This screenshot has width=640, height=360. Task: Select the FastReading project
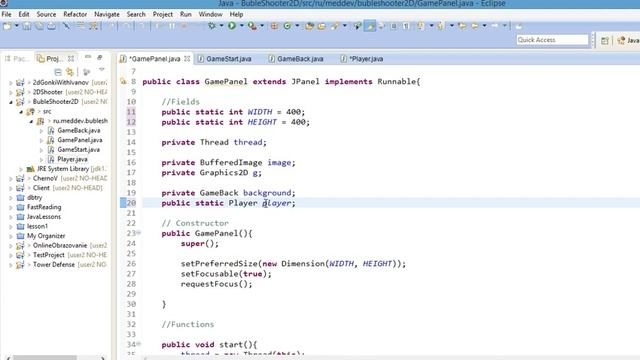pyautogui.click(x=44, y=207)
